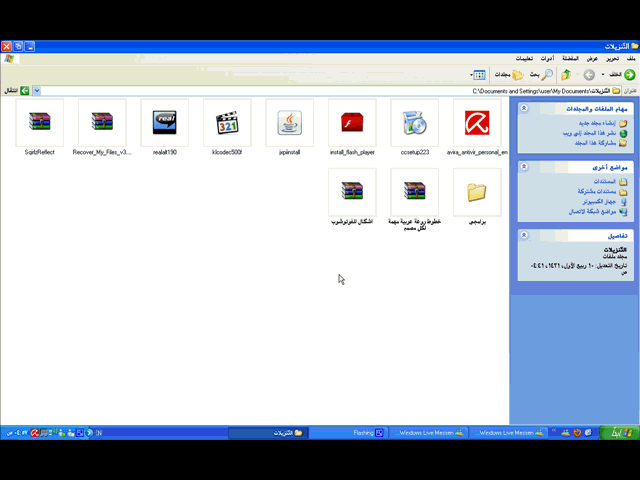The width and height of the screenshot is (640, 480).
Task: Open the المستندات link in other places
Action: click(x=604, y=181)
